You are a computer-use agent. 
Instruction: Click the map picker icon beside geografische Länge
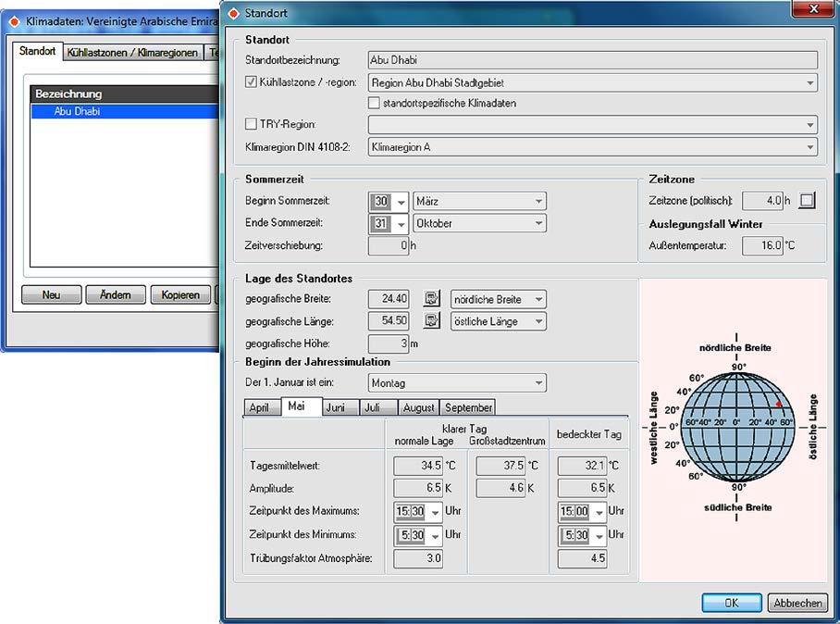tap(431, 321)
